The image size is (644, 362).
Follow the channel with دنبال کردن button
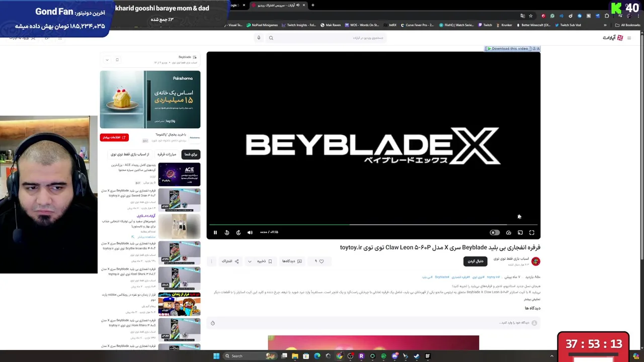click(x=475, y=261)
